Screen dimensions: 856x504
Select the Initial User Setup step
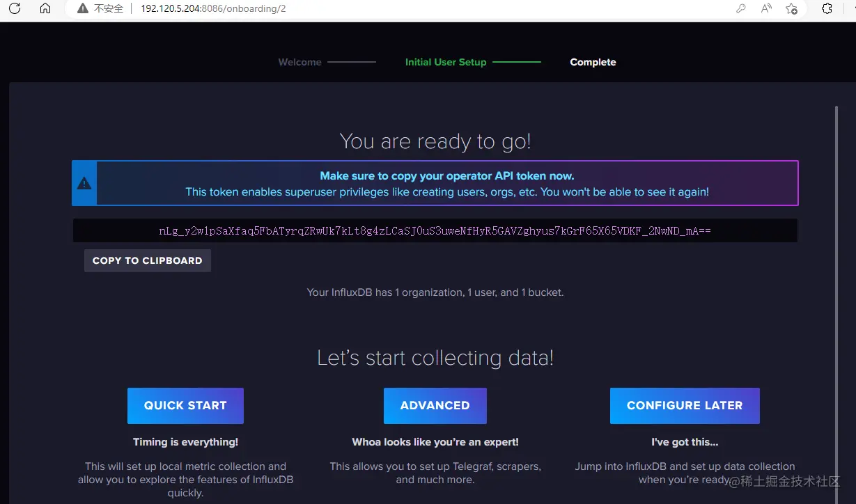(x=446, y=62)
